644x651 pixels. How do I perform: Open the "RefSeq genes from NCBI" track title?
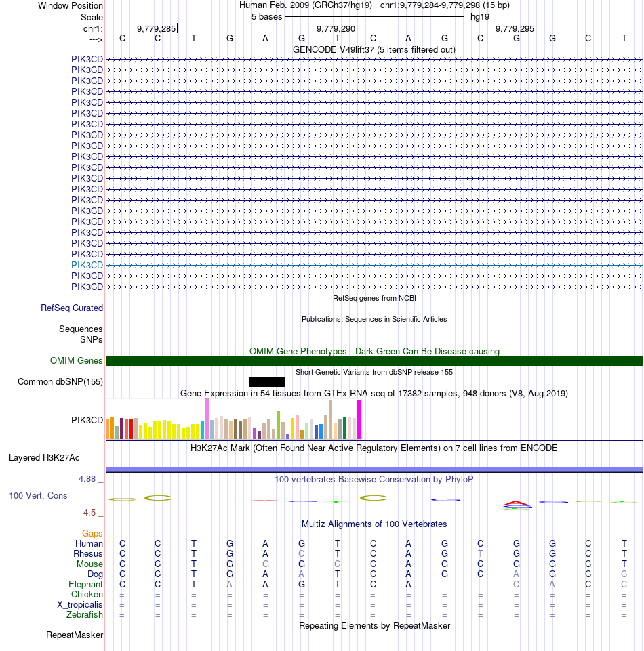(374, 298)
